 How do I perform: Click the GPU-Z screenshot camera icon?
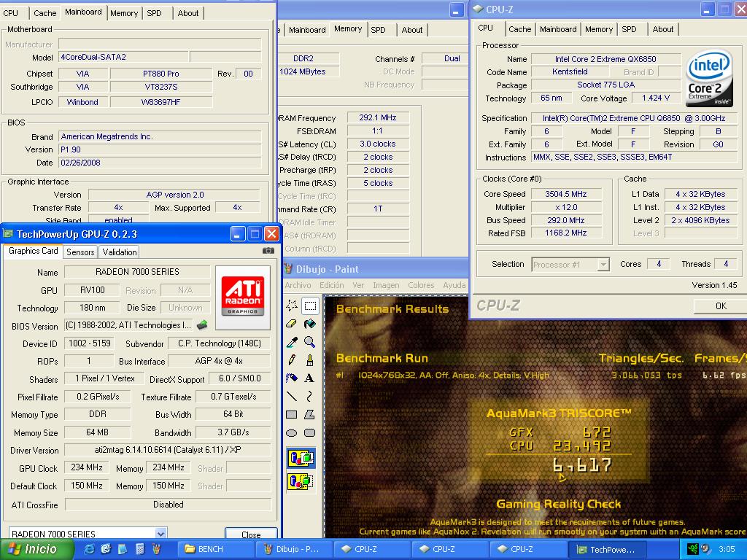268,251
